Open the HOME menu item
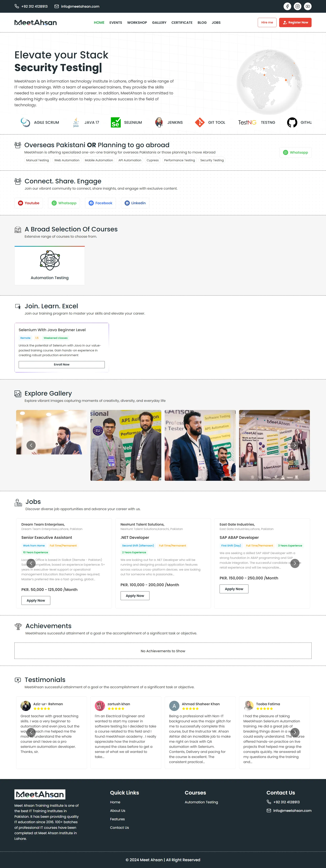The image size is (326, 868). (99, 23)
